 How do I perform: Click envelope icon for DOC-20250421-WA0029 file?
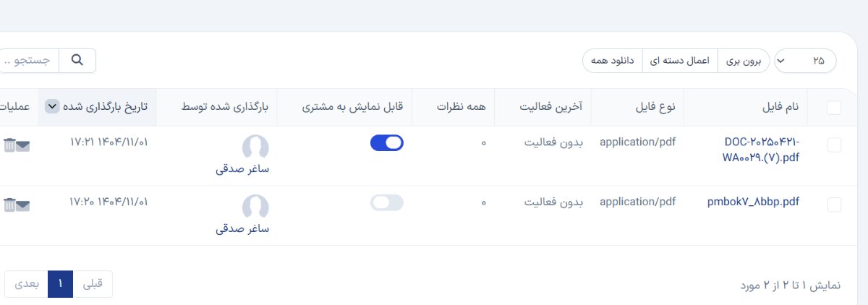pos(23,145)
